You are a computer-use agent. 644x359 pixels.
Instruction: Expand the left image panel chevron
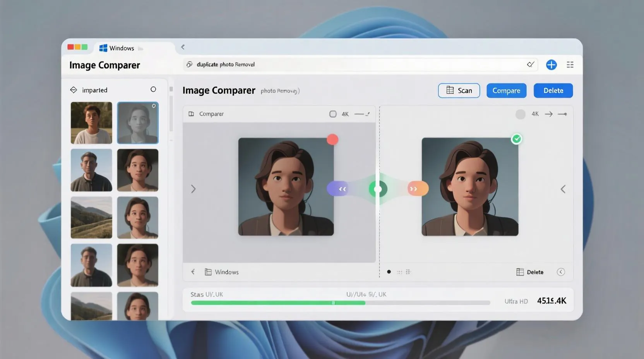194,189
